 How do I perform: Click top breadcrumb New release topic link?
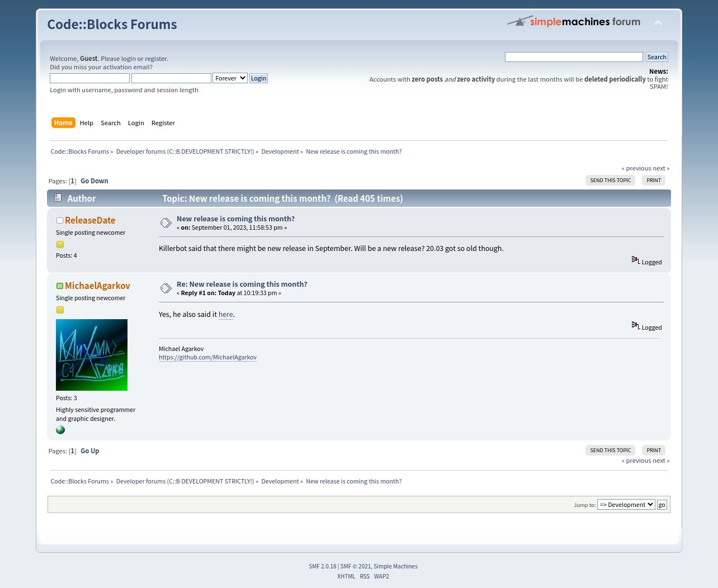point(354,151)
